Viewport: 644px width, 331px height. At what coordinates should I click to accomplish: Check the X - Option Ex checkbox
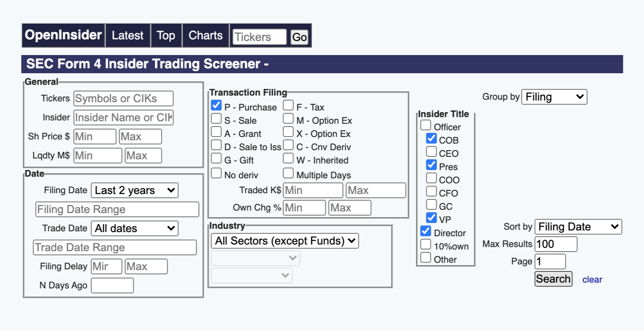[288, 132]
